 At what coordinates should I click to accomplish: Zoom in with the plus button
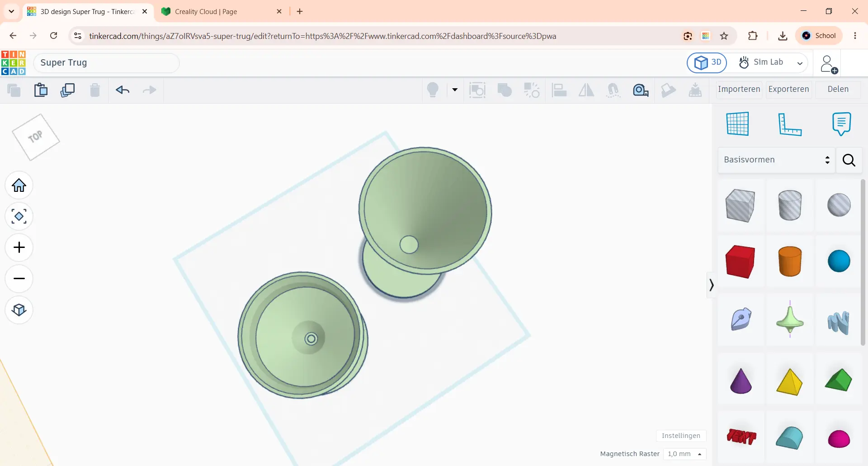point(19,247)
